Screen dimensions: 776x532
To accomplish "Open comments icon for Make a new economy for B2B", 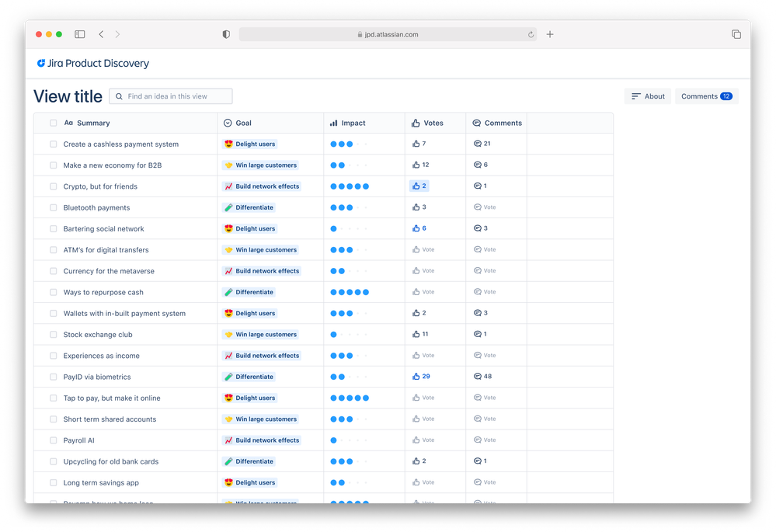I will coord(478,165).
